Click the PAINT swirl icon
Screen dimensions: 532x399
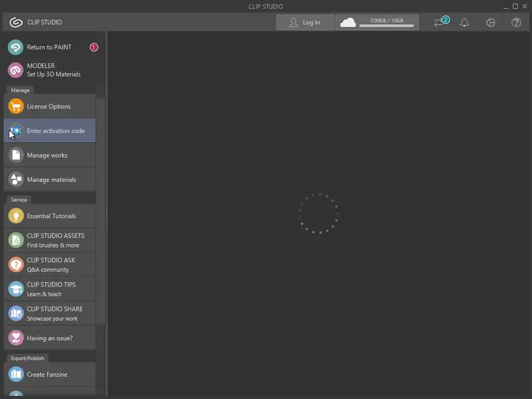[16, 47]
